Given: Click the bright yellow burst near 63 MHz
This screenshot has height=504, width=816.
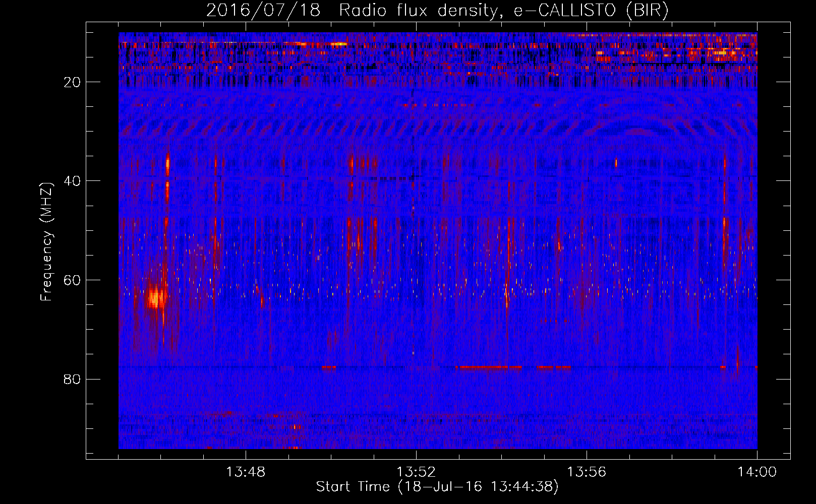Looking at the screenshot, I should [x=156, y=297].
